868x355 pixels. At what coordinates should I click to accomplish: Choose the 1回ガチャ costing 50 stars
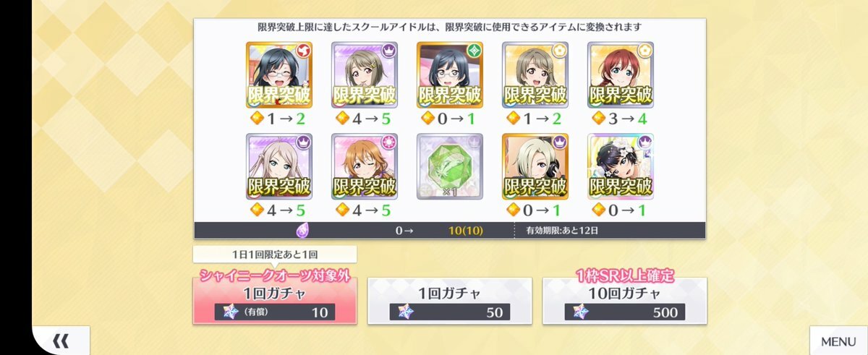(x=449, y=300)
